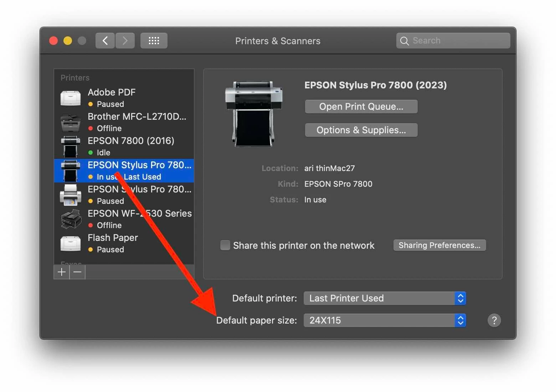This screenshot has height=392, width=556.
Task: Click the Flash Paper printer icon
Action: (71, 243)
